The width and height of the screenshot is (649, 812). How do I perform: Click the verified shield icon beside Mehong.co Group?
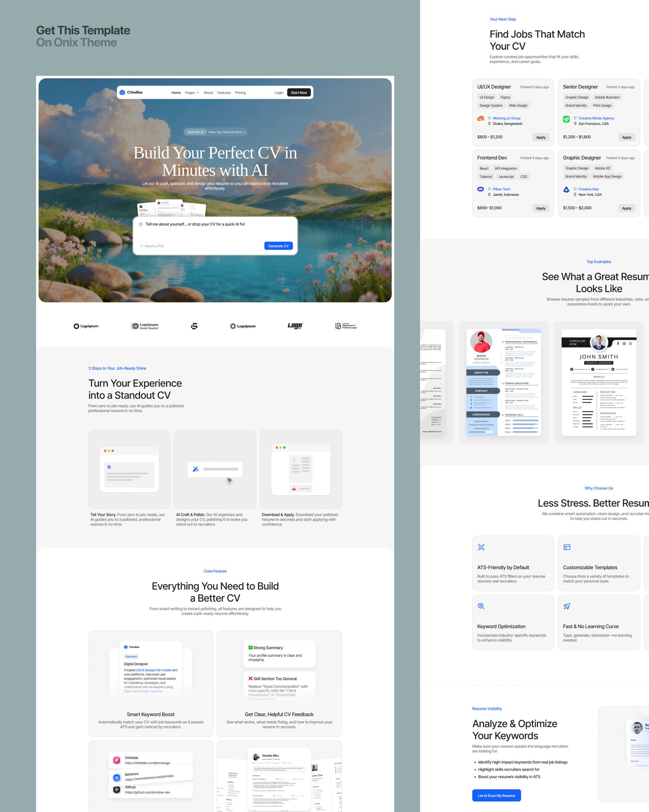[489, 118]
